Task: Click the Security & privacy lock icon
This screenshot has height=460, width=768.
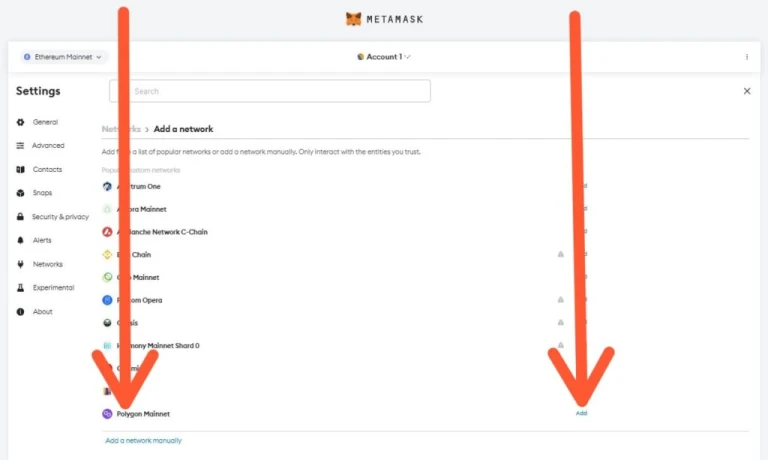Action: pyautogui.click(x=20, y=217)
